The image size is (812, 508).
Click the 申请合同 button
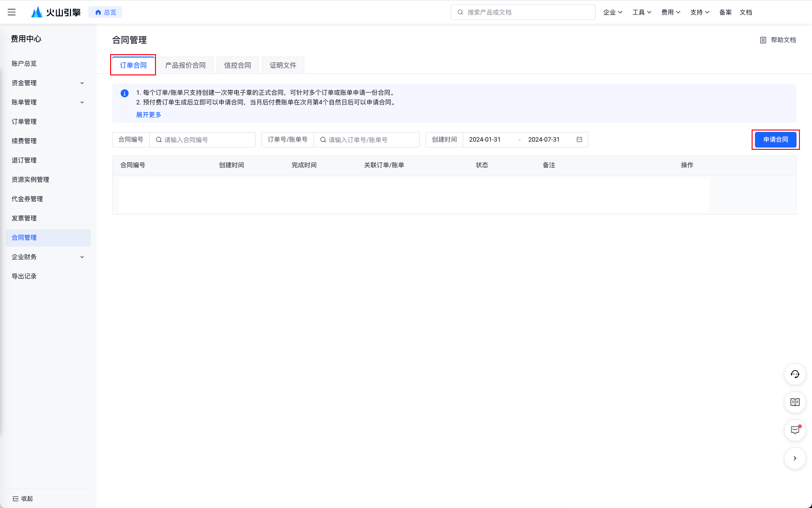click(x=775, y=140)
